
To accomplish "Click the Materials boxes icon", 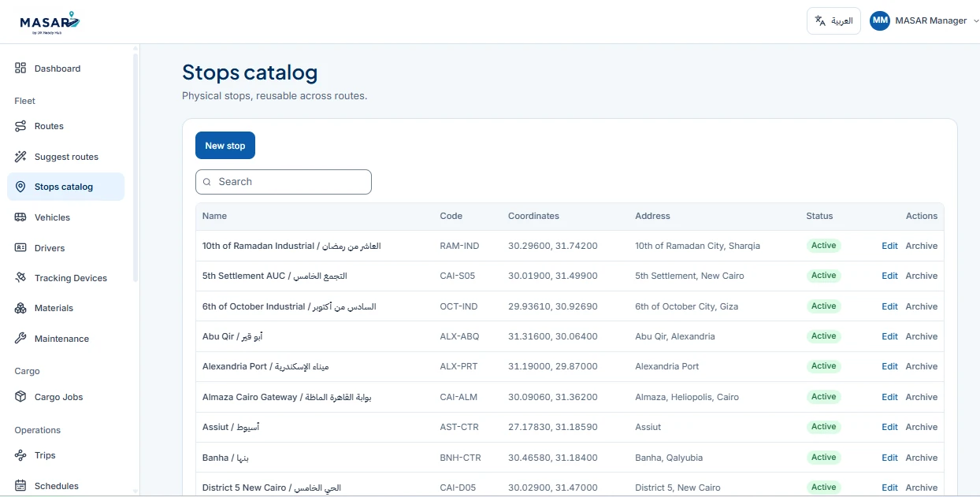I will (20, 308).
